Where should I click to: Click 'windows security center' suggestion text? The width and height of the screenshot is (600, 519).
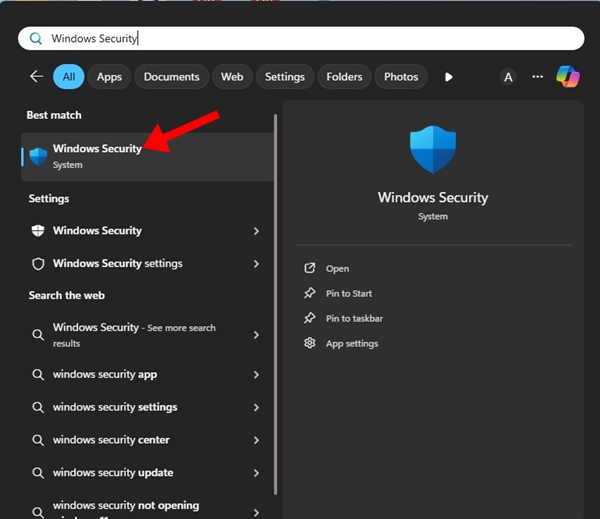coord(111,440)
